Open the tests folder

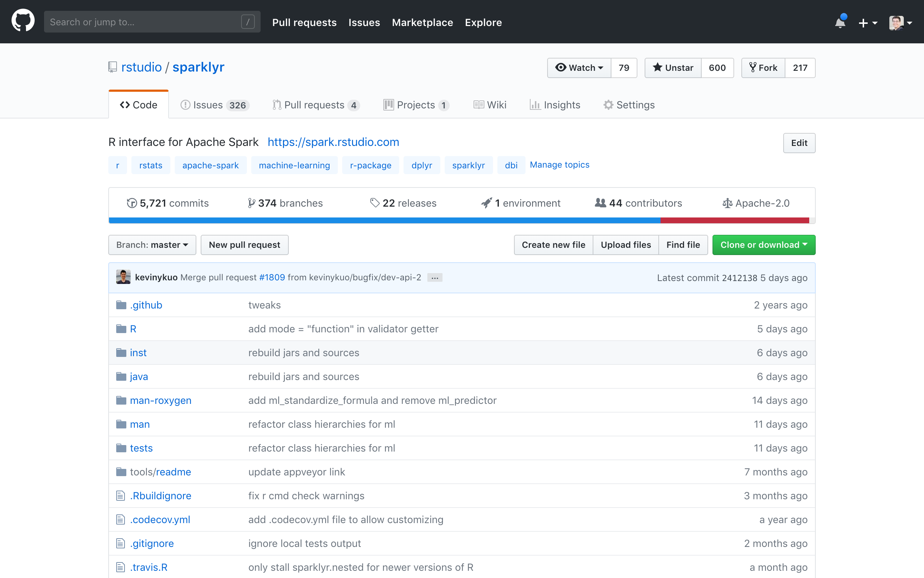pos(141,448)
